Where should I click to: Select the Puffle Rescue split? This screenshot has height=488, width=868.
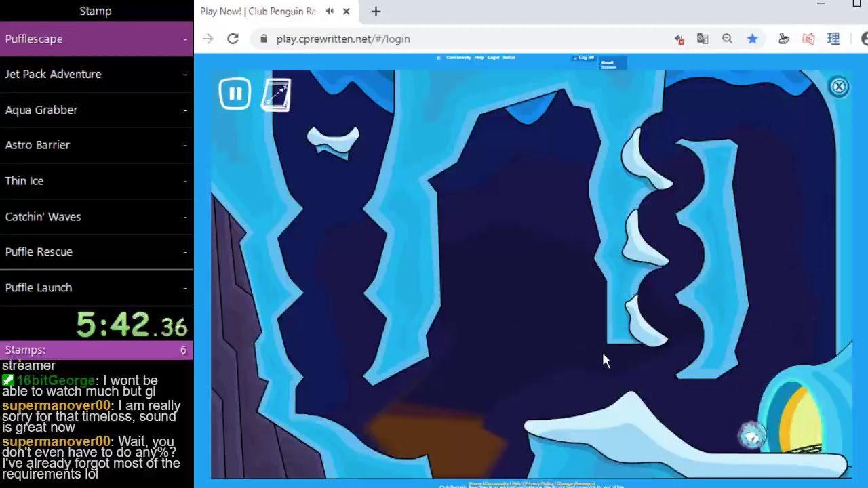pos(96,251)
